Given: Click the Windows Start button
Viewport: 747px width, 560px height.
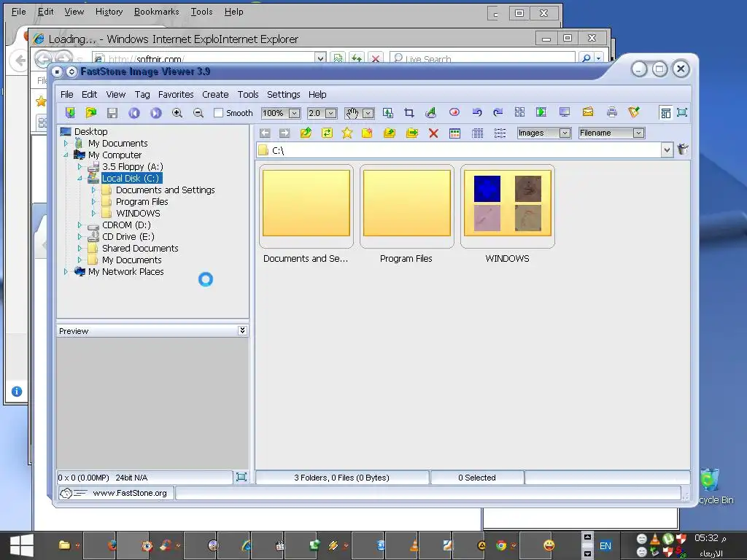Looking at the screenshot, I should (x=21, y=545).
